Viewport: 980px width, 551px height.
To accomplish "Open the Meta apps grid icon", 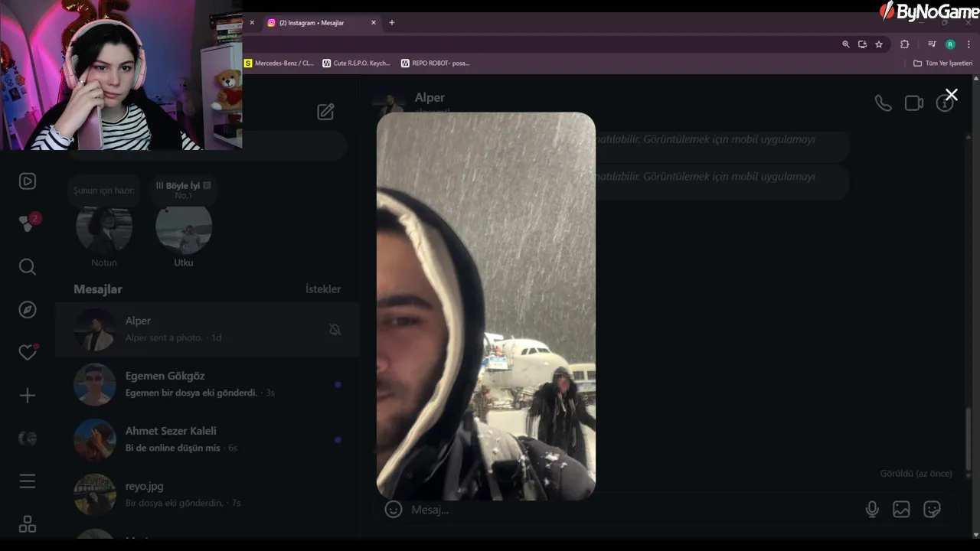I will pos(28,524).
